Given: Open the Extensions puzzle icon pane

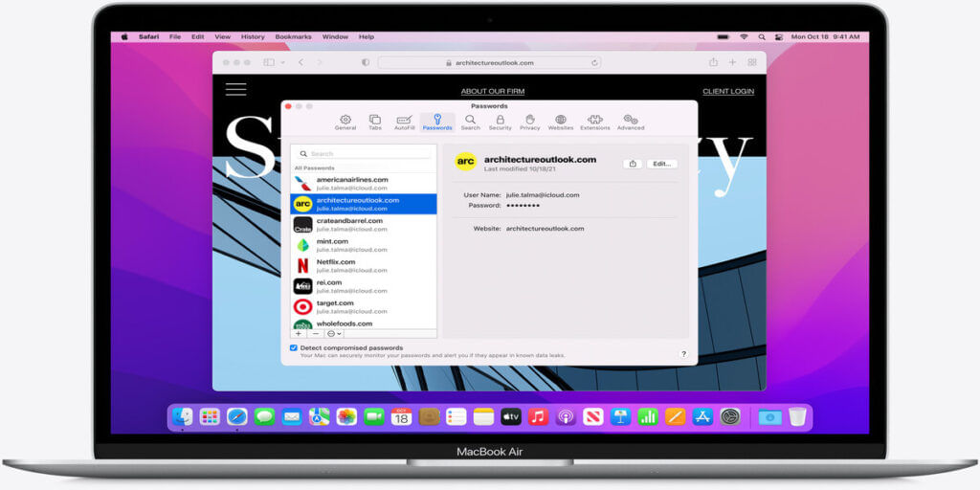Looking at the screenshot, I should coord(595,122).
